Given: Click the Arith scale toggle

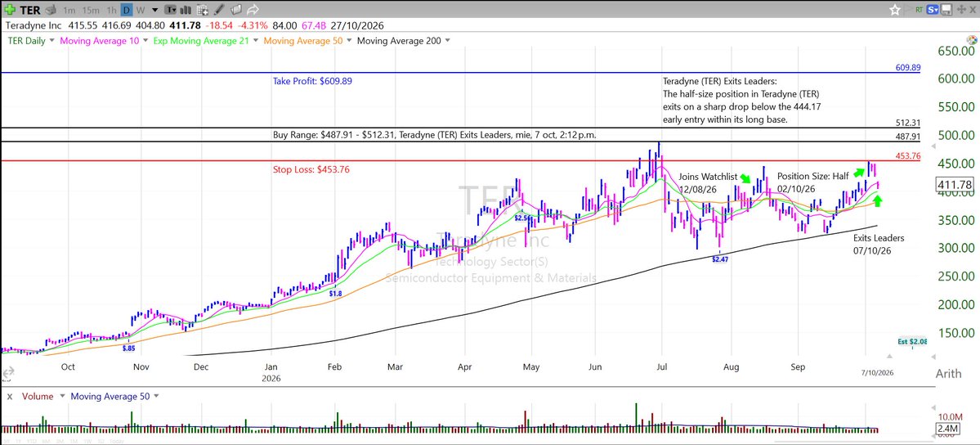Looking at the screenshot, I should [947, 374].
